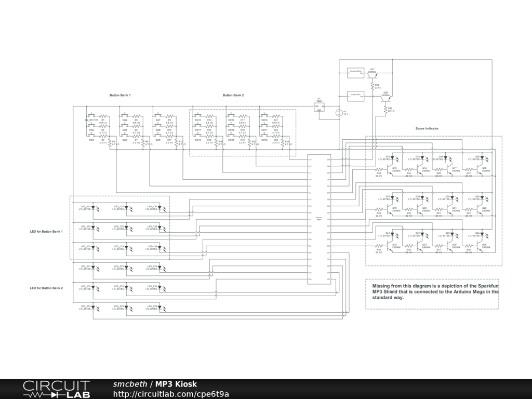Select the Strobe GREEN component box
Image resolution: width=532 pixels, height=399 pixels.
pos(356,73)
